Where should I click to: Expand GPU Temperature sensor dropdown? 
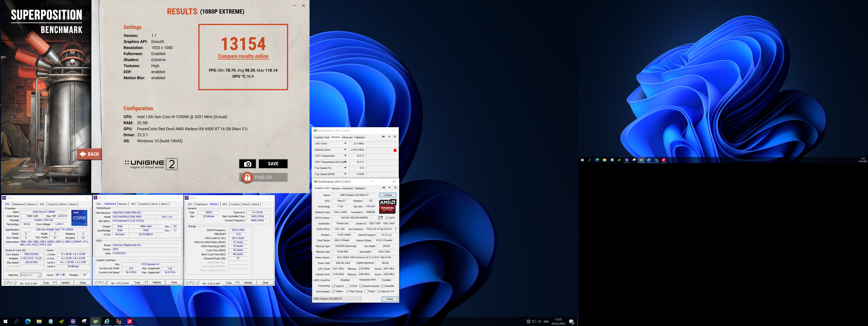pyautogui.click(x=345, y=156)
